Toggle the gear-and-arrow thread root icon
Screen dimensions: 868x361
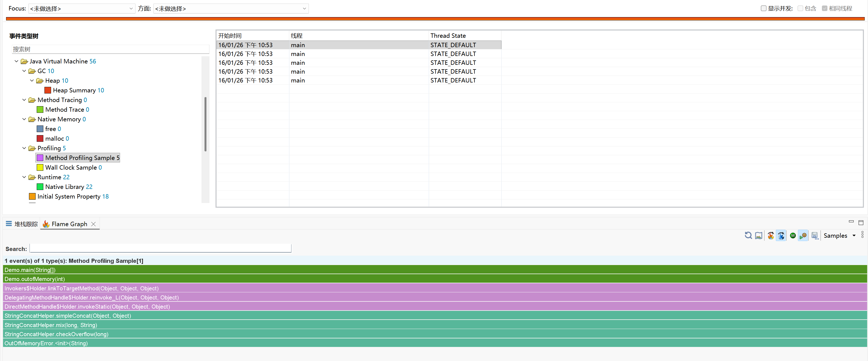[x=803, y=236]
